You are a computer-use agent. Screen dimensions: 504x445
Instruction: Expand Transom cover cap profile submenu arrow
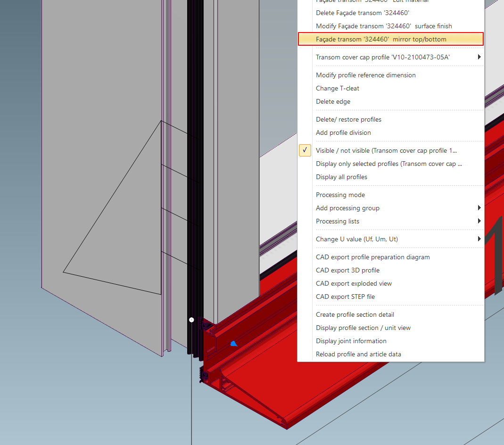(x=479, y=57)
